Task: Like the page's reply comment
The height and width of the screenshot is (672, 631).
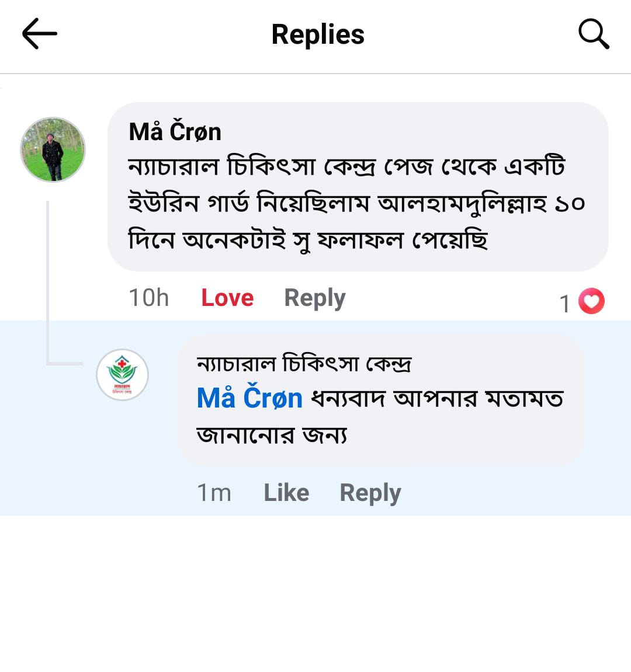Action: (286, 493)
